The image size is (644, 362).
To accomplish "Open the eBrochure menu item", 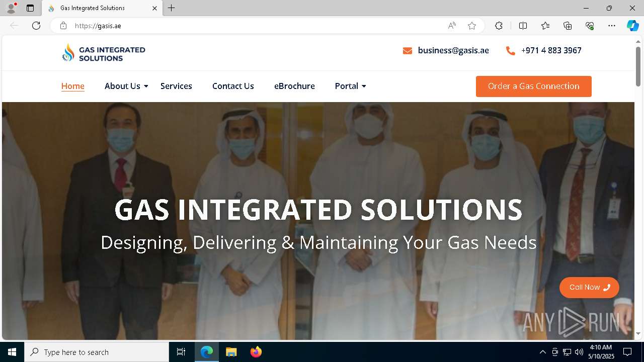I will [294, 86].
